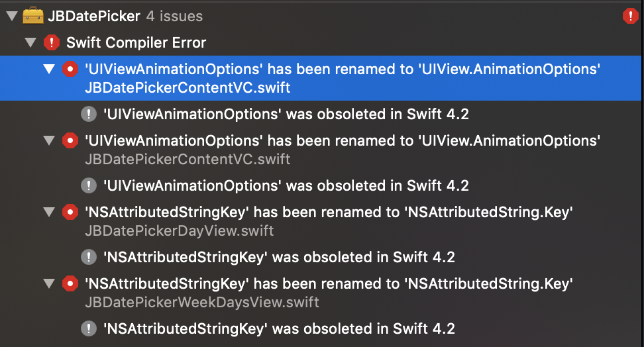Click the error icon on the highlighted UIViewAnimationOptions row

[x=70, y=69]
